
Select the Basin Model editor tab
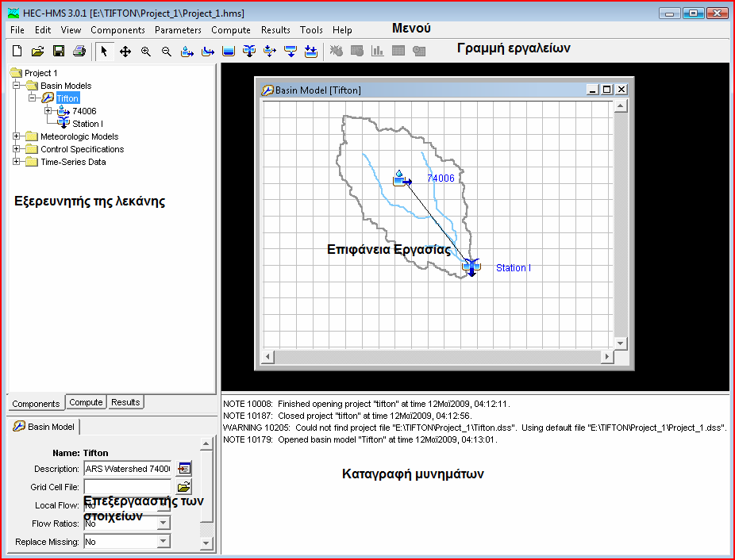click(44, 427)
